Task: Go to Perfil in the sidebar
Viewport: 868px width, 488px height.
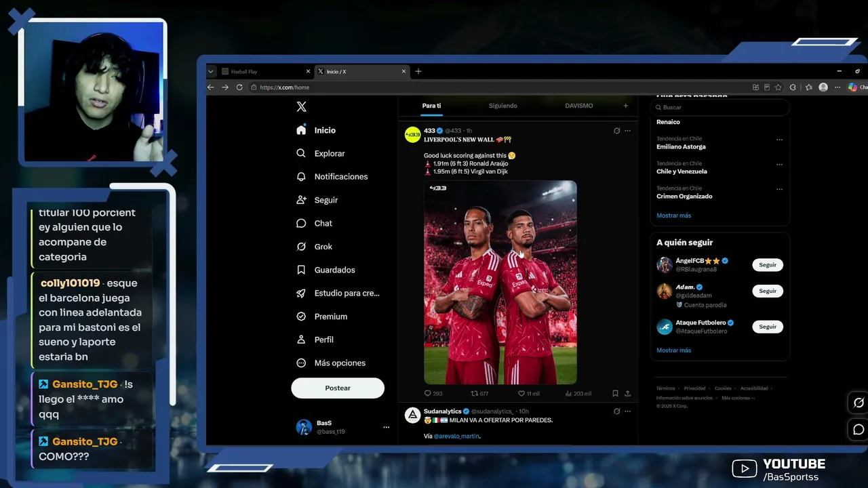Action: [x=315, y=340]
